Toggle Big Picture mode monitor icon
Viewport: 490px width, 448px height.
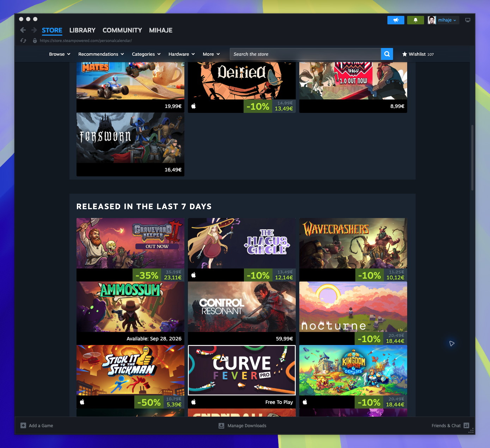[x=468, y=20]
